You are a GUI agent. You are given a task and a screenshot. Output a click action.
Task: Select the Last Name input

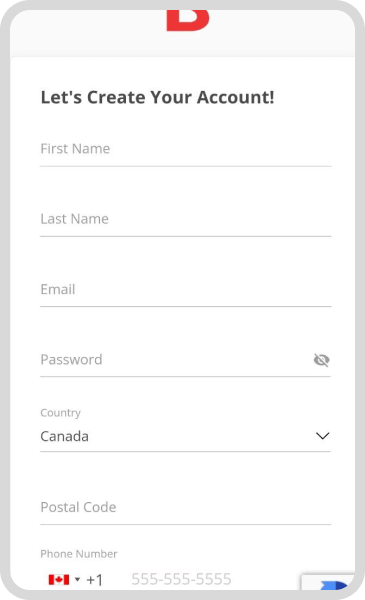click(x=186, y=219)
